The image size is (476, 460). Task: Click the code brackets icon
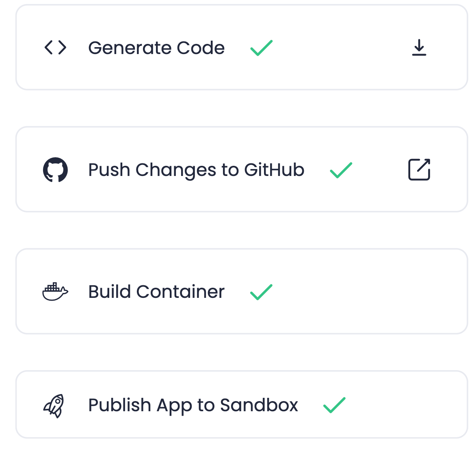point(55,48)
